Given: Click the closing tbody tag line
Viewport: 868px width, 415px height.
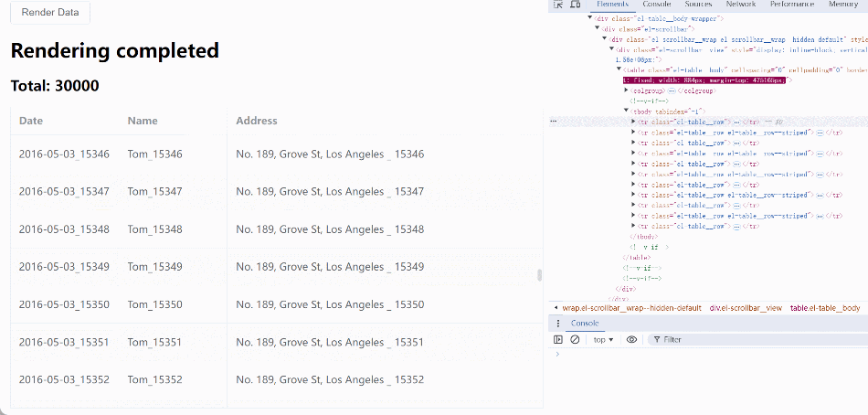Looking at the screenshot, I should pos(643,237).
